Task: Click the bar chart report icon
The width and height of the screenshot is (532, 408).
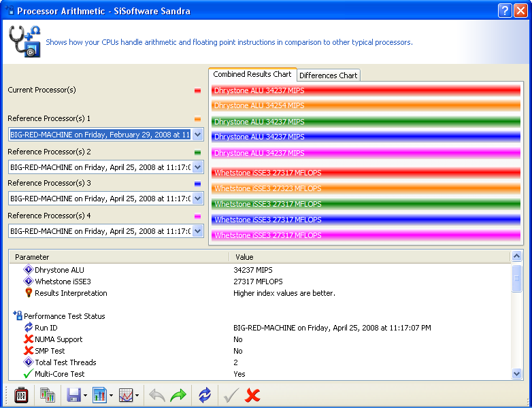Action: coord(100,396)
